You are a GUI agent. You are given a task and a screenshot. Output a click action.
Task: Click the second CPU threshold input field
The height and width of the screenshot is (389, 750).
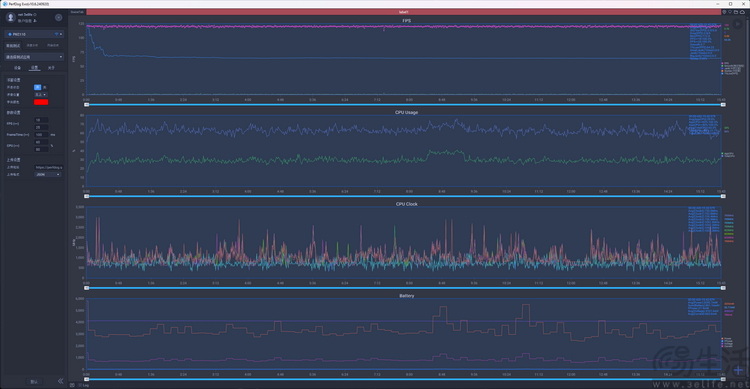(41, 149)
